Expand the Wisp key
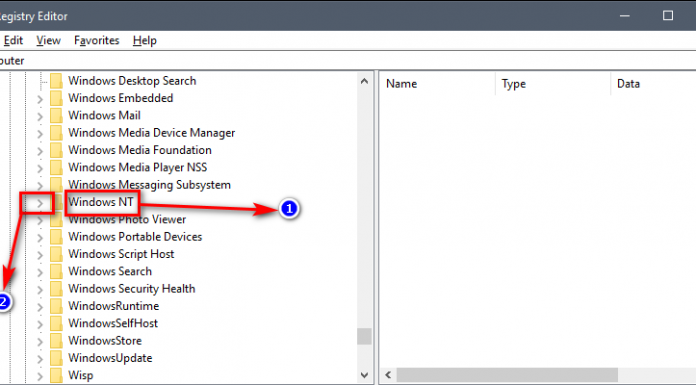This screenshot has width=696, height=385. [x=40, y=376]
